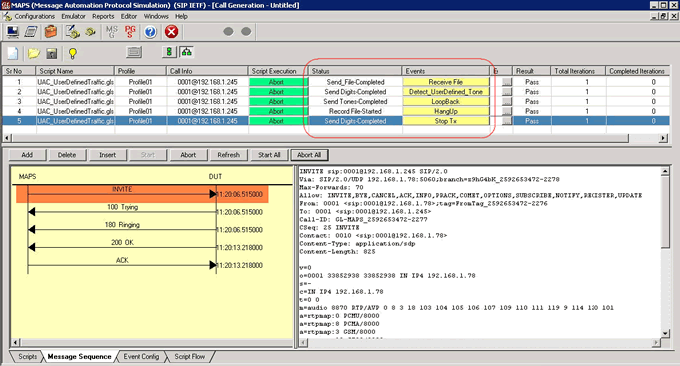Click the red PGS toolbar icon

[130, 32]
